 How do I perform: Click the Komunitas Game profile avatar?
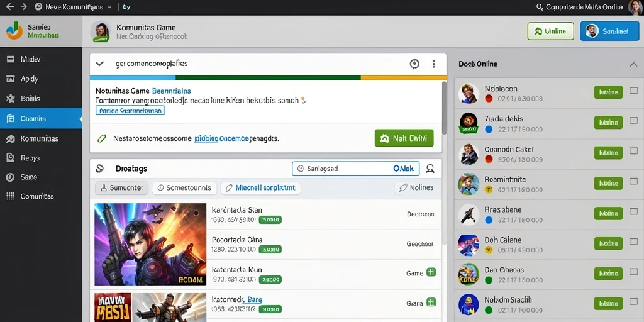pos(101,32)
